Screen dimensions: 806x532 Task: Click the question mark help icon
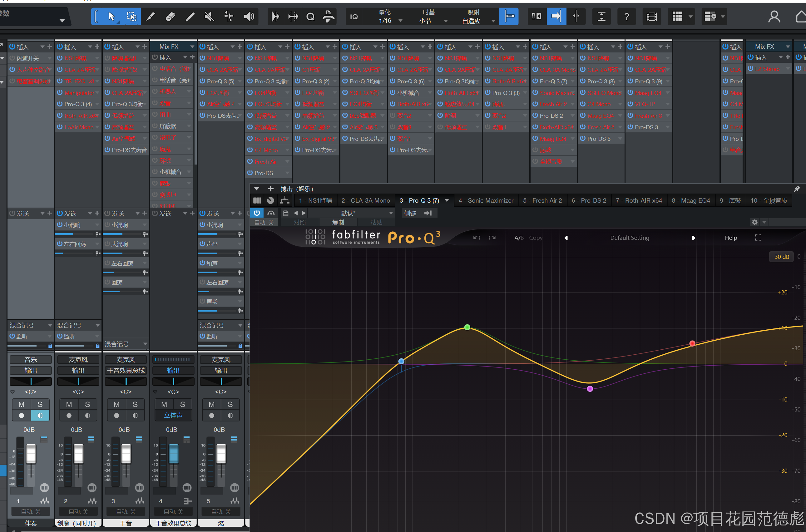click(626, 16)
